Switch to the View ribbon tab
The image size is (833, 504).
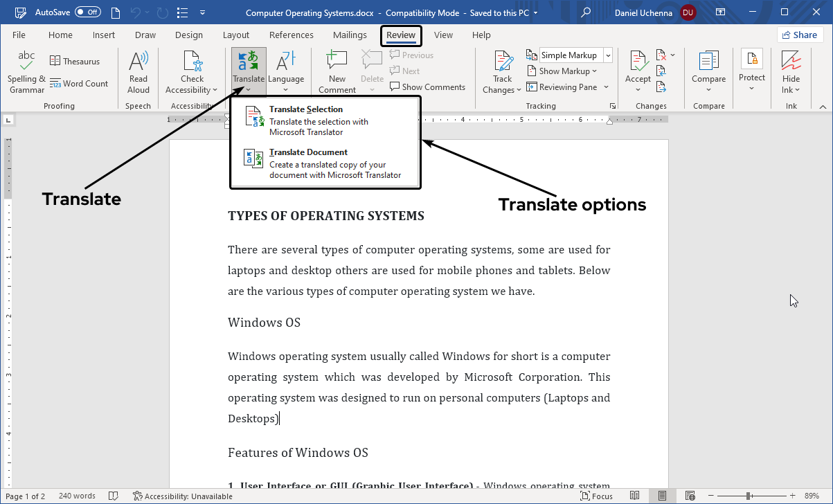coord(443,35)
